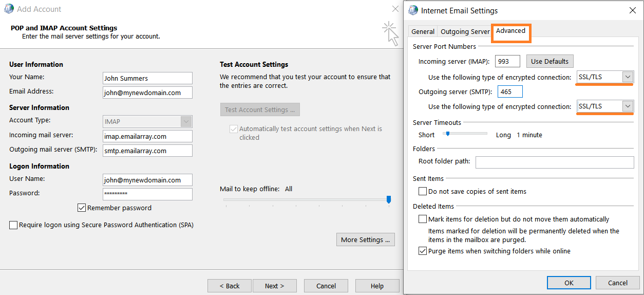Image resolution: width=644 pixels, height=295 pixels.
Task: Close the Add Account window
Action: point(395,9)
